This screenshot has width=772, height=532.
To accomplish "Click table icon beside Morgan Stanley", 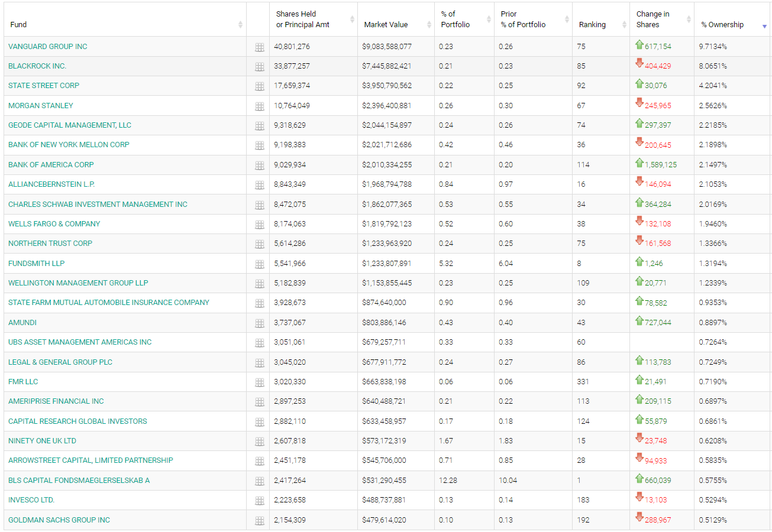I will [x=259, y=106].
